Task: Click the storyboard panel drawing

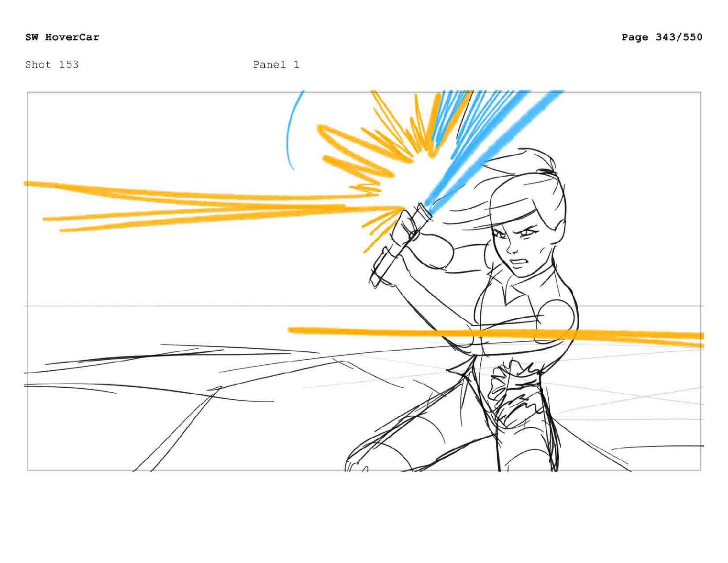Action: coord(364,281)
